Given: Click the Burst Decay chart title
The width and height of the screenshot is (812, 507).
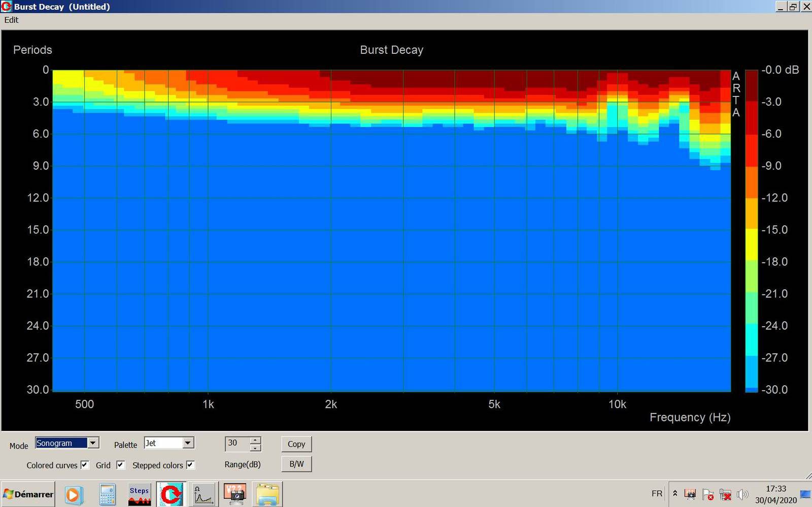Looking at the screenshot, I should (x=391, y=50).
